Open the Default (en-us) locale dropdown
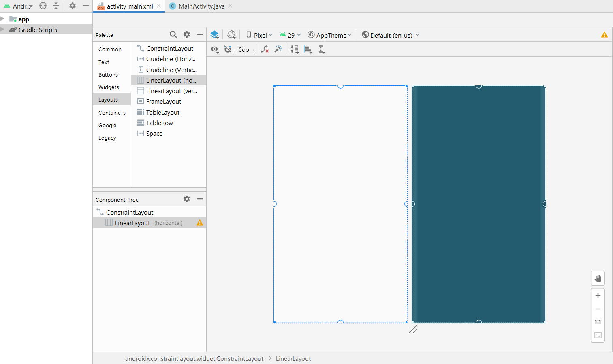Screen dimensions: 613x364 point(391,35)
